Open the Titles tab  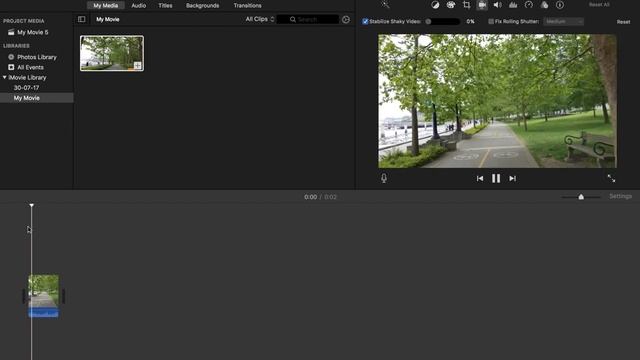165,5
